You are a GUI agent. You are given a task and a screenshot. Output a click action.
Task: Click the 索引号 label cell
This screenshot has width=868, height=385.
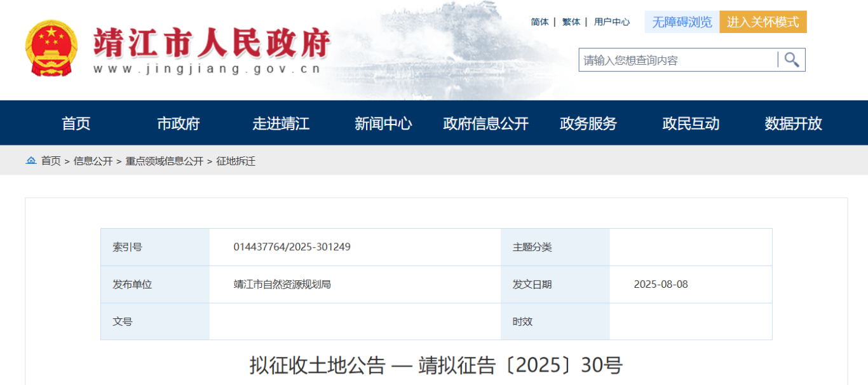click(x=155, y=247)
